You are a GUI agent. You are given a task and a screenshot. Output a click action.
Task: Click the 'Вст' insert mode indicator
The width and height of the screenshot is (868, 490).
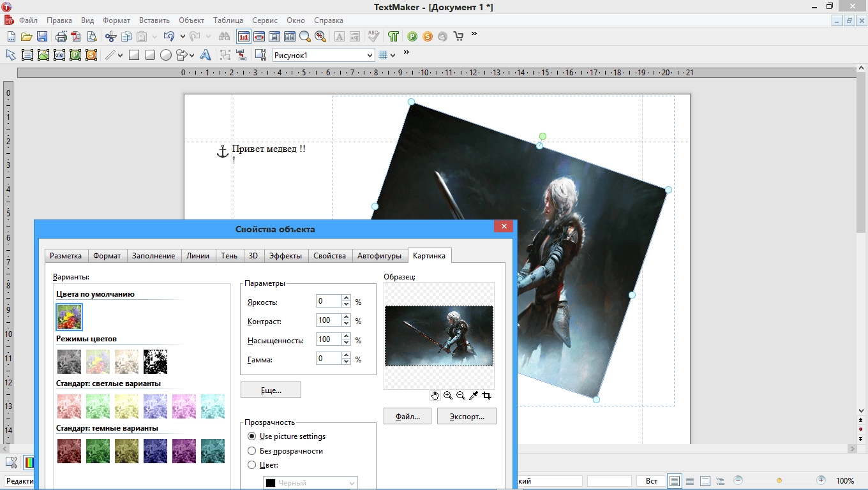click(x=651, y=481)
